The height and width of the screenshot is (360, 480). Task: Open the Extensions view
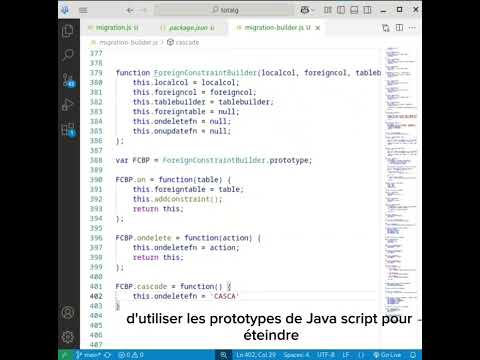coord(68,129)
